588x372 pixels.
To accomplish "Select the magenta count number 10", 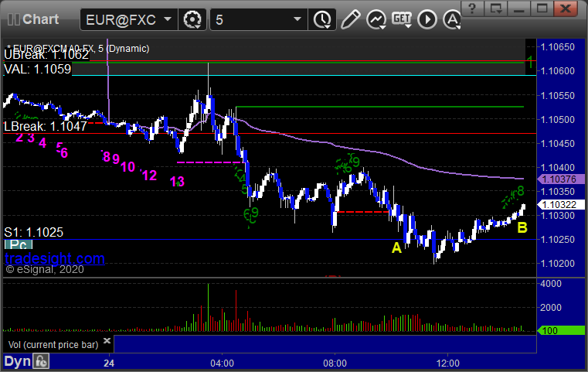I will pyautogui.click(x=127, y=167).
